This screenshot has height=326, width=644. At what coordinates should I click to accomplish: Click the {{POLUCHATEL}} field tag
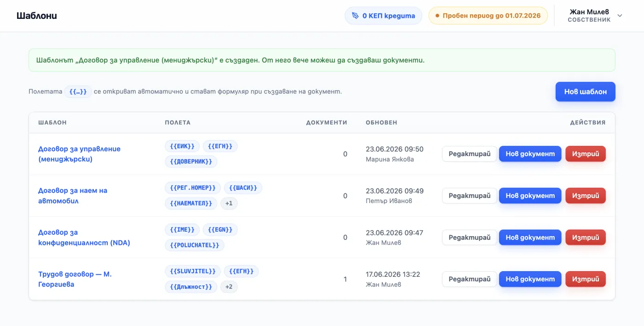point(195,245)
